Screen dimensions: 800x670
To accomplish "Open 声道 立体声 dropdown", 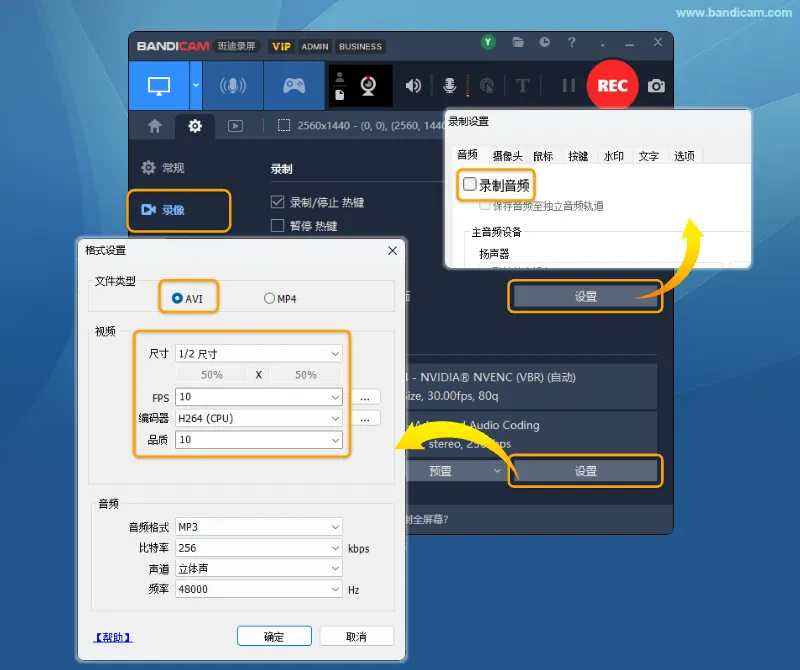I will click(259, 568).
